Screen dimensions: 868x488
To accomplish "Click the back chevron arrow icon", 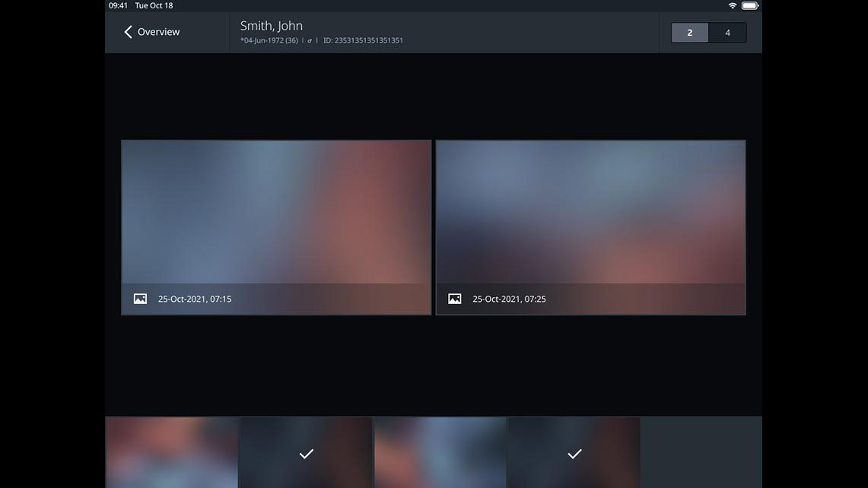I will coord(128,32).
